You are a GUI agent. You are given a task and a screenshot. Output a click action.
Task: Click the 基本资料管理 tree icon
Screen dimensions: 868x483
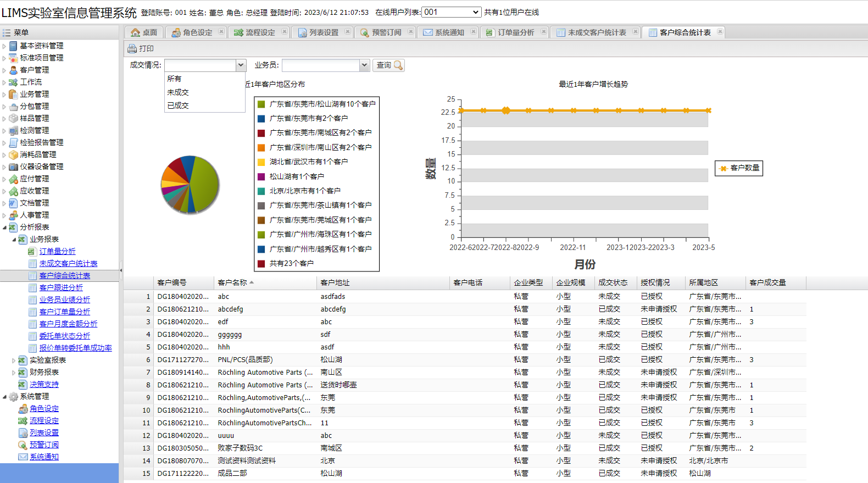(x=13, y=46)
